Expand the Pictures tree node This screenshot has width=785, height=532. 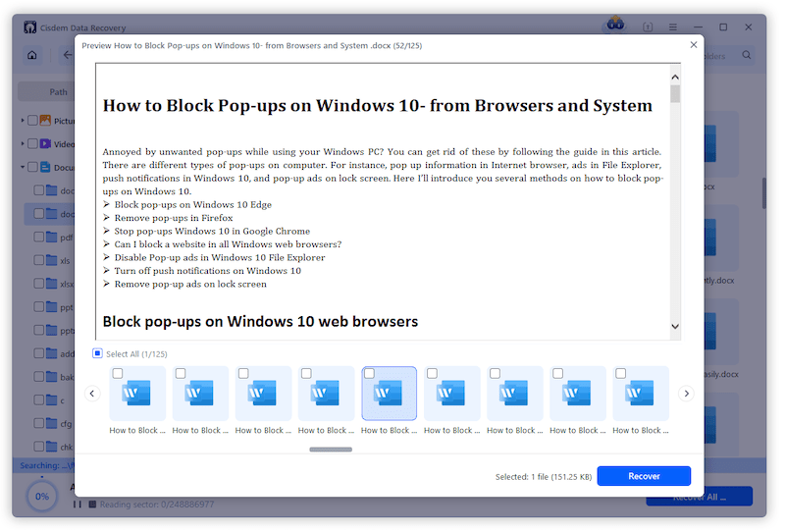pos(22,121)
